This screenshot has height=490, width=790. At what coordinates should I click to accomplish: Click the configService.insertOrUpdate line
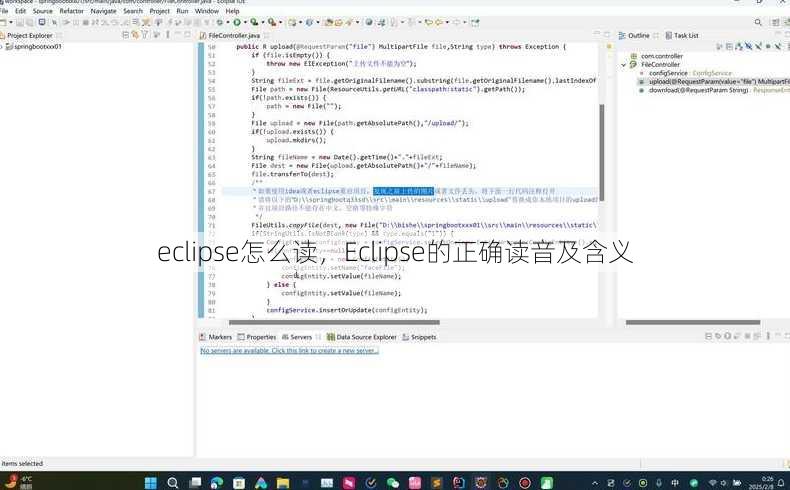click(x=347, y=310)
